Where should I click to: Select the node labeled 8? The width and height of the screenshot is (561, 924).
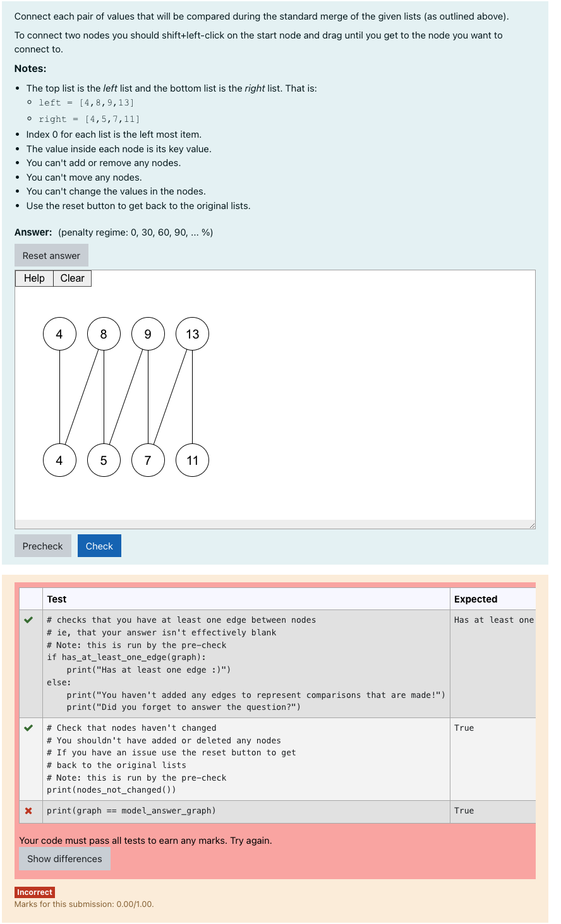(104, 333)
